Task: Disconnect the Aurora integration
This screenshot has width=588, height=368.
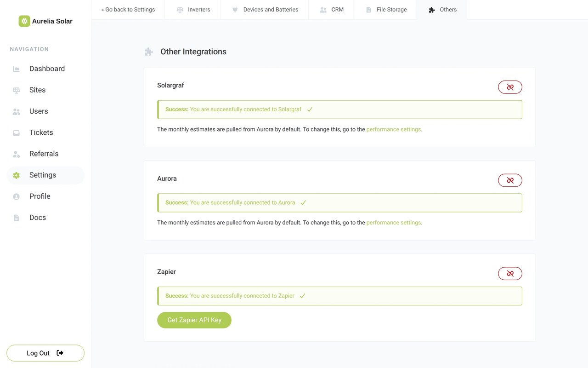Action: (510, 180)
